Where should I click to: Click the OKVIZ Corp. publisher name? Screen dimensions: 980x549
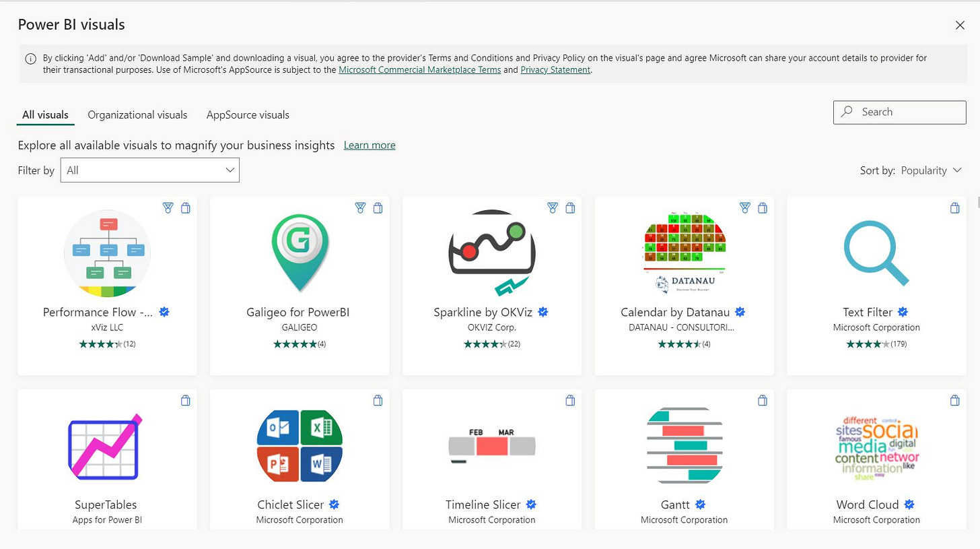point(492,327)
